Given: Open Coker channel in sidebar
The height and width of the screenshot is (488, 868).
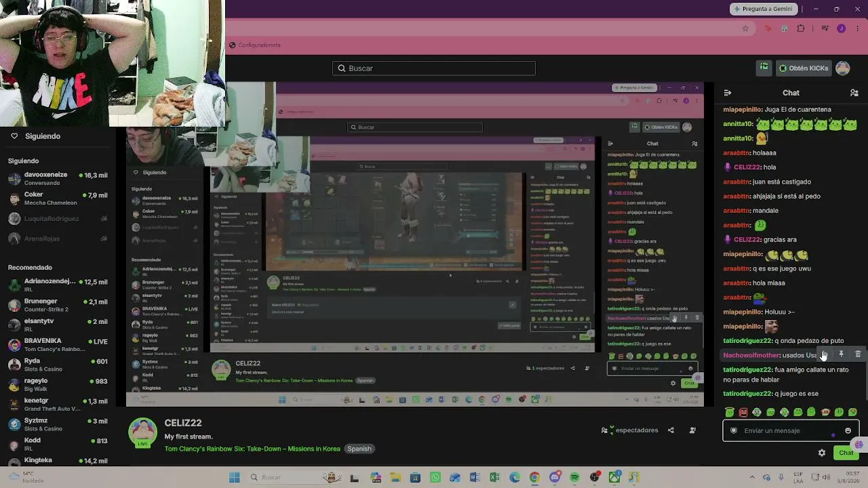Looking at the screenshot, I should 58,199.
